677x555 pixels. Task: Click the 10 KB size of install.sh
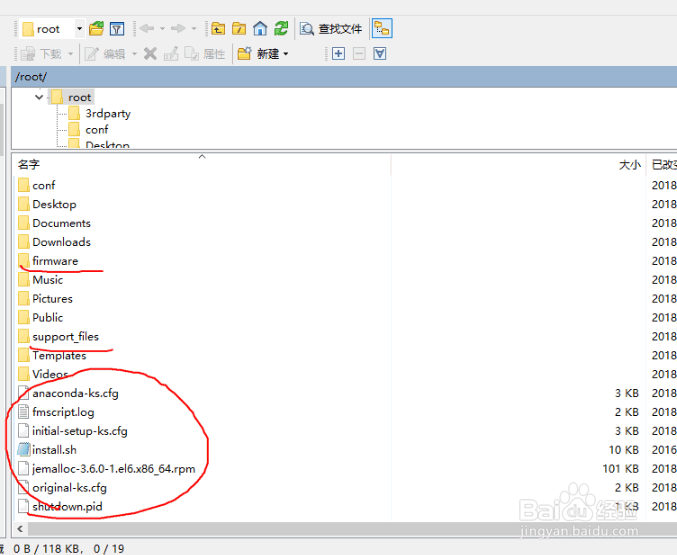(623, 450)
